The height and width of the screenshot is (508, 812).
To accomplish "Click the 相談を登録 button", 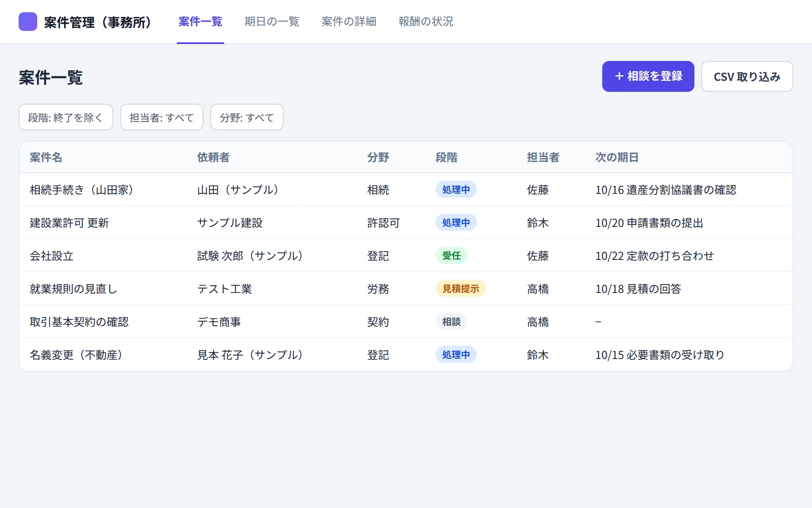I will [648, 76].
